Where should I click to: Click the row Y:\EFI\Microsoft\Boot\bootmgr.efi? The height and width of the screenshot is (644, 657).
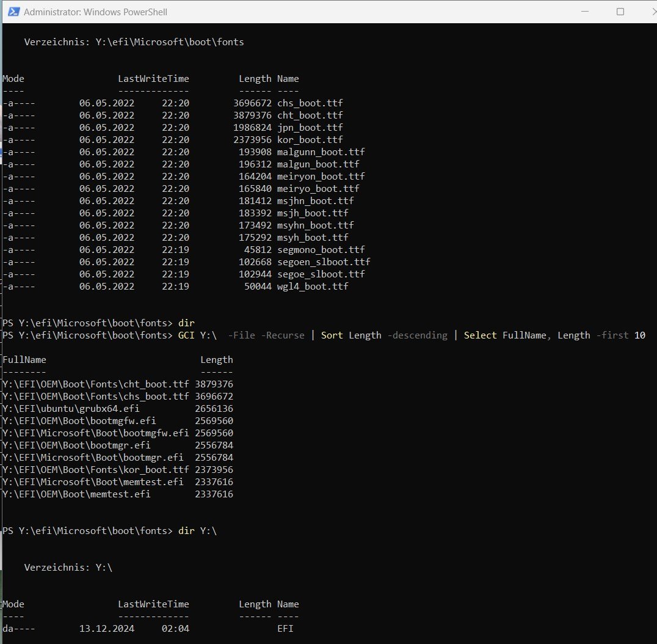(x=118, y=458)
